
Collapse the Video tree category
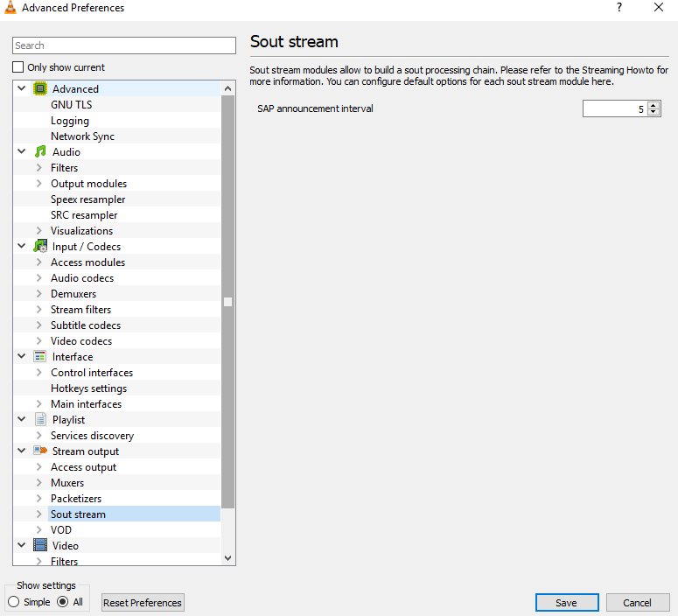pos(22,545)
